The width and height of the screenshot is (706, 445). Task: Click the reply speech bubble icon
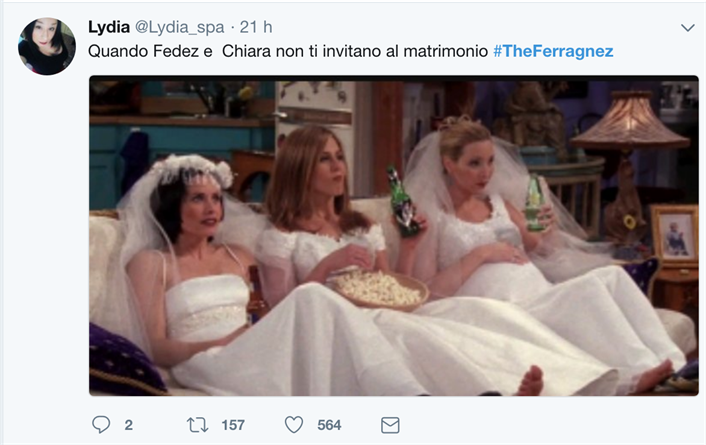click(101, 425)
